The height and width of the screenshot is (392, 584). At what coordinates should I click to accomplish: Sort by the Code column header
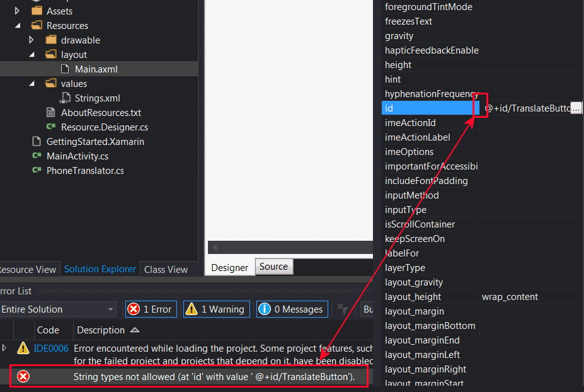[48, 330]
